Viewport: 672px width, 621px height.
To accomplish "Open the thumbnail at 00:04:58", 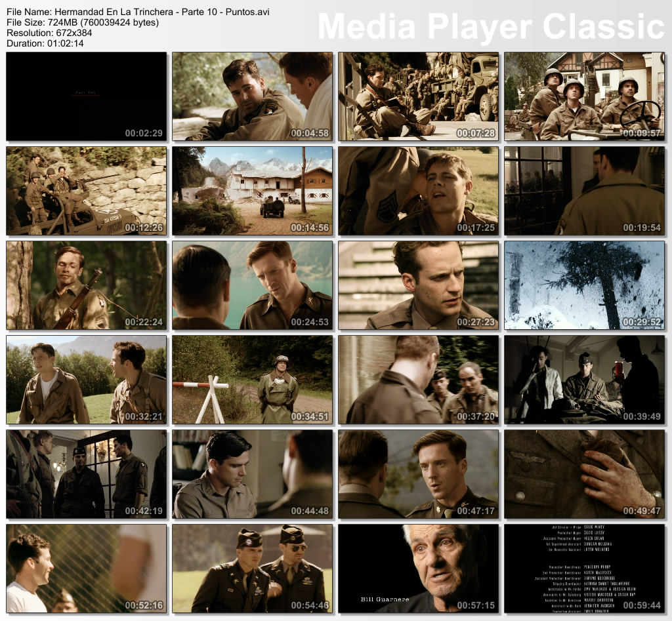I will click(x=253, y=96).
